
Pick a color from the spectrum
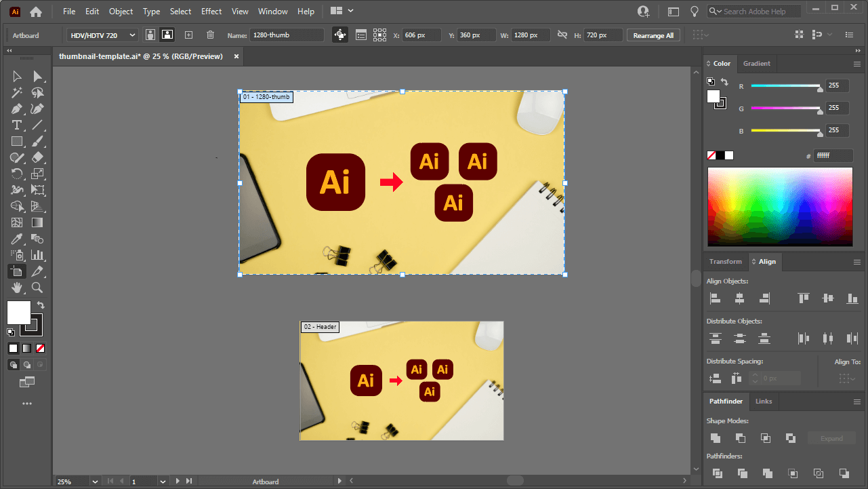point(780,207)
